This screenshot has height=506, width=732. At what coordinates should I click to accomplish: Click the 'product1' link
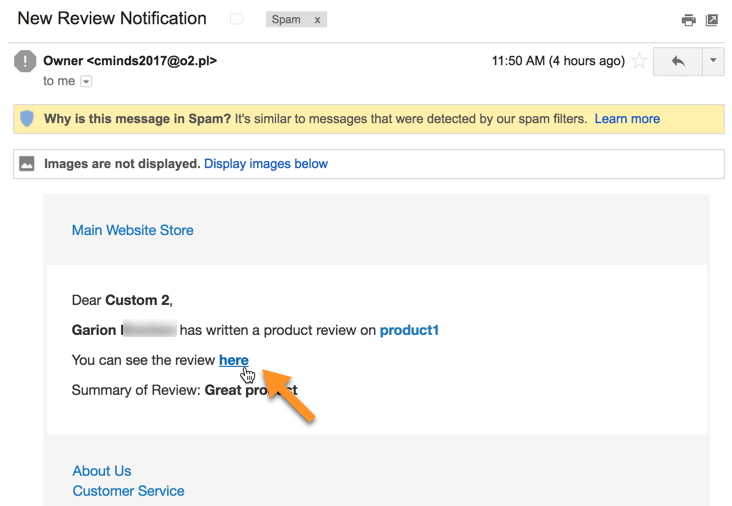tap(409, 330)
